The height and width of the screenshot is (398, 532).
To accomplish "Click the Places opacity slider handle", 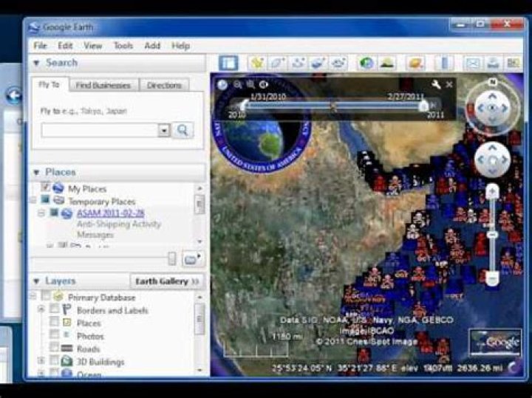I will tap(172, 258).
